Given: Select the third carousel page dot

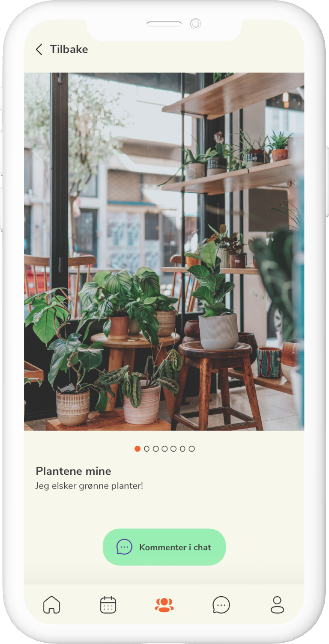Looking at the screenshot, I should point(156,449).
